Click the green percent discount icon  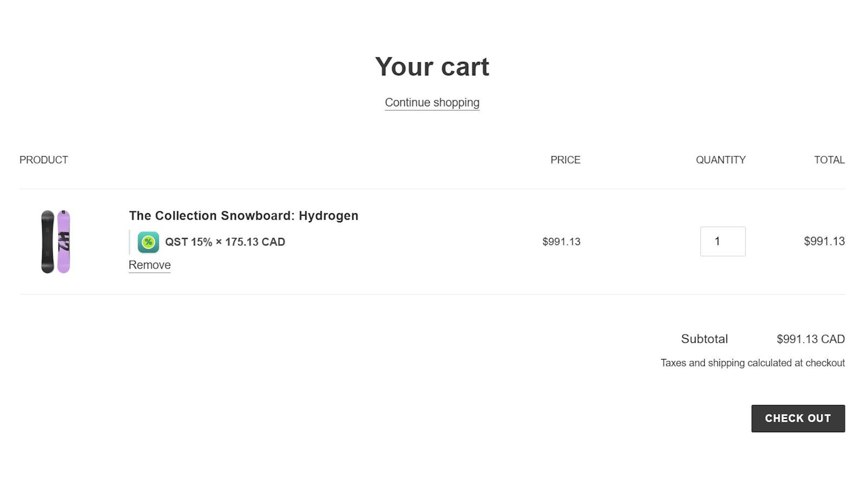pyautogui.click(x=148, y=242)
